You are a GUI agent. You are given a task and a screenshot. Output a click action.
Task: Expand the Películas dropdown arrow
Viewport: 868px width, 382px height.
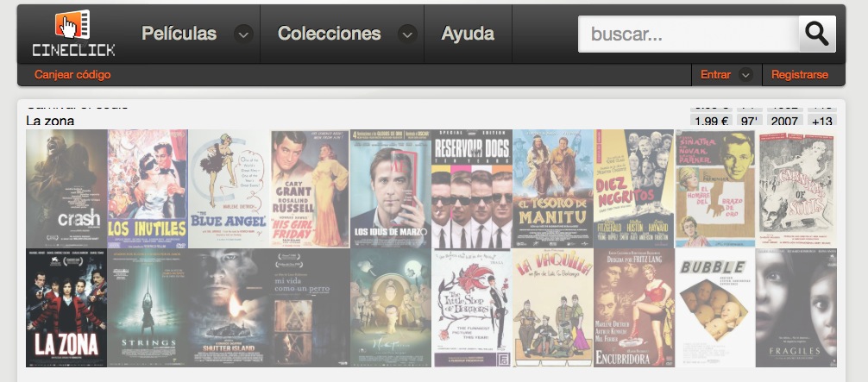point(243,34)
